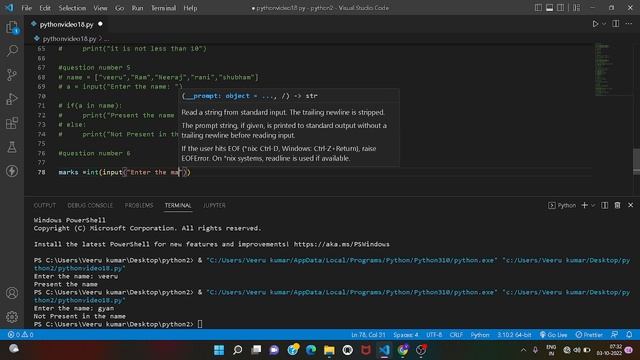Open Microsoft Edge from taskbar
Screen dimensions: 640x360
coord(311,350)
